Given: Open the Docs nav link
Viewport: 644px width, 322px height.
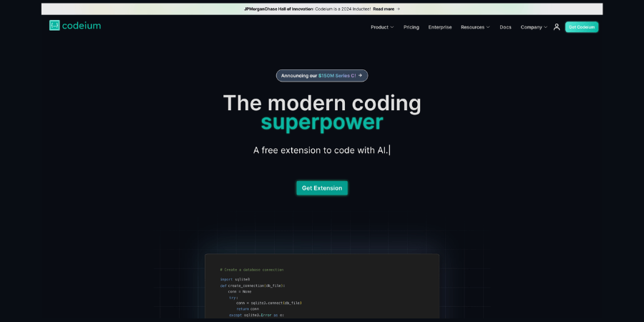Looking at the screenshot, I should [505, 27].
